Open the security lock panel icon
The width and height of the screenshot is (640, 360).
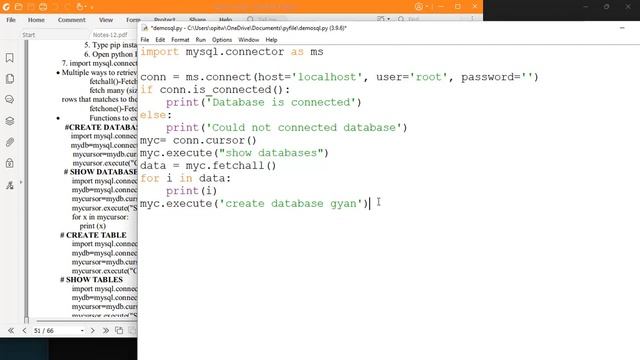pyautogui.click(x=9, y=163)
